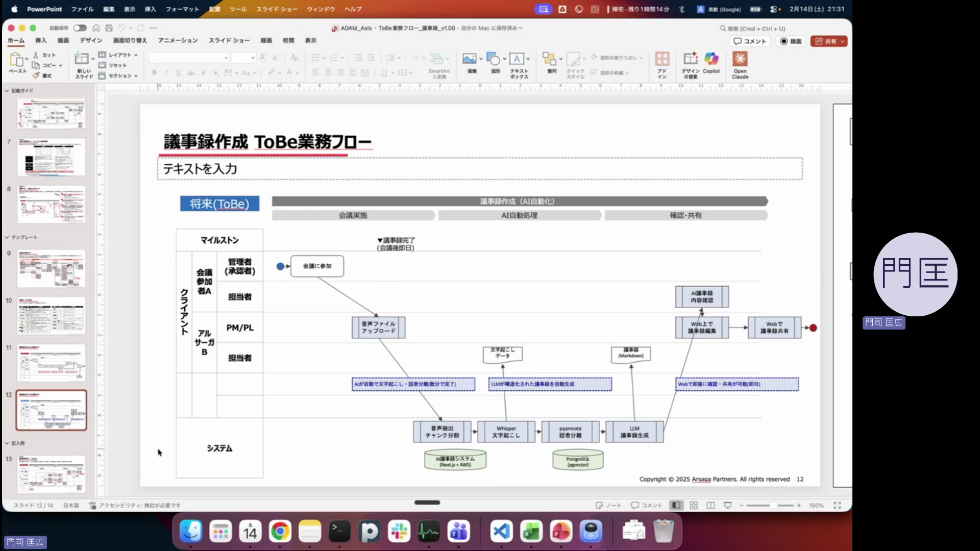The height and width of the screenshot is (551, 980).
Task: Switch to the 挿入 ribbon tab
Action: coord(40,40)
